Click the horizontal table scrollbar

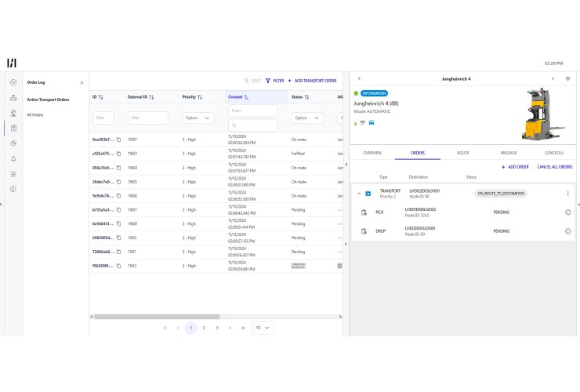click(x=157, y=317)
